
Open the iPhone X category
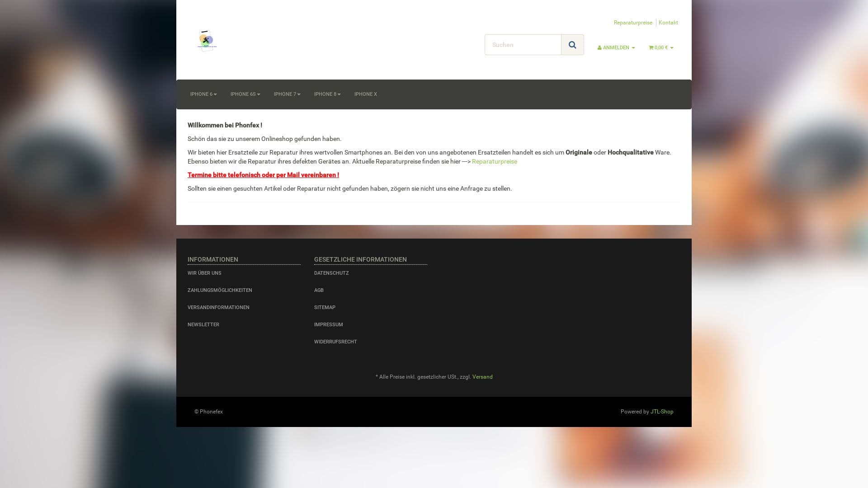365,94
